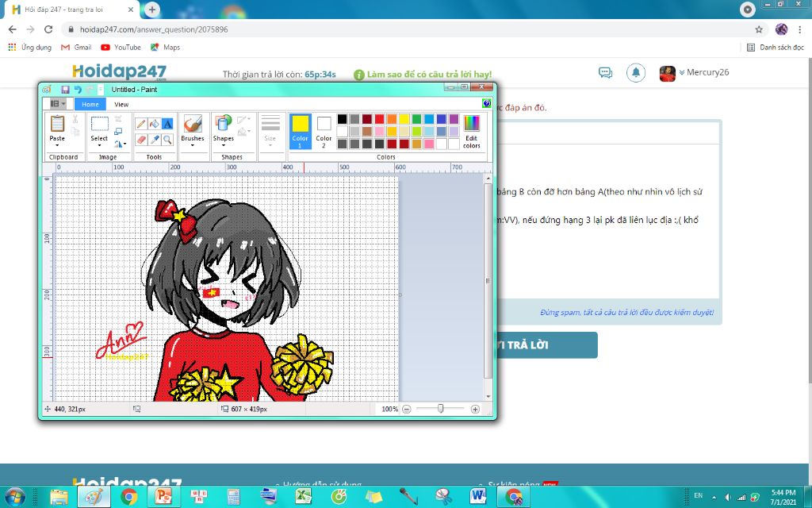Select the Text tool in Paint
Viewport: 812px width, 508px height.
167,124
